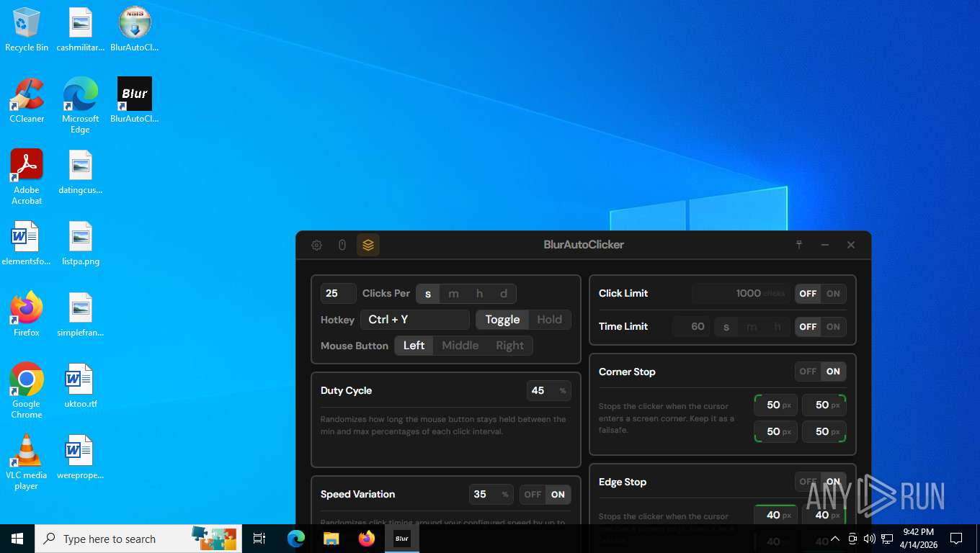Turn Speed Variation OFF
This screenshot has width=980, height=553.
tap(533, 495)
